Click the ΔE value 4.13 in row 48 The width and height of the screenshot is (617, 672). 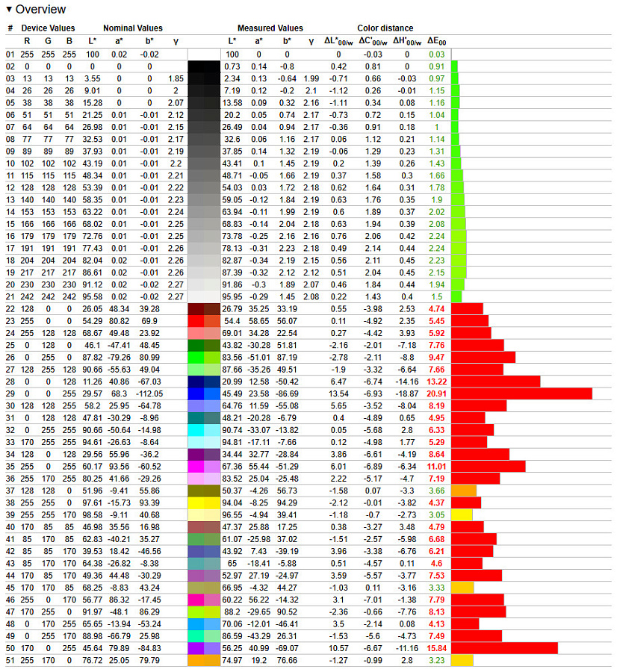436,624
